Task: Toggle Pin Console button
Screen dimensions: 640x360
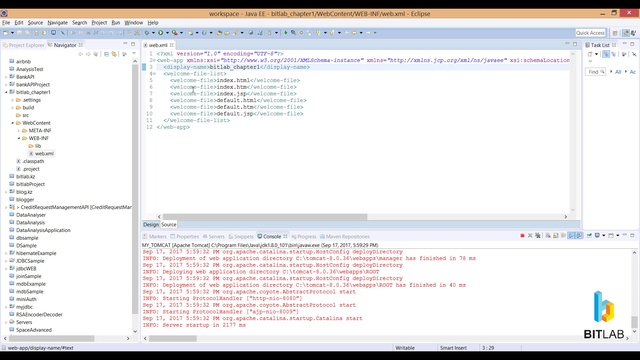Action: tap(589, 236)
